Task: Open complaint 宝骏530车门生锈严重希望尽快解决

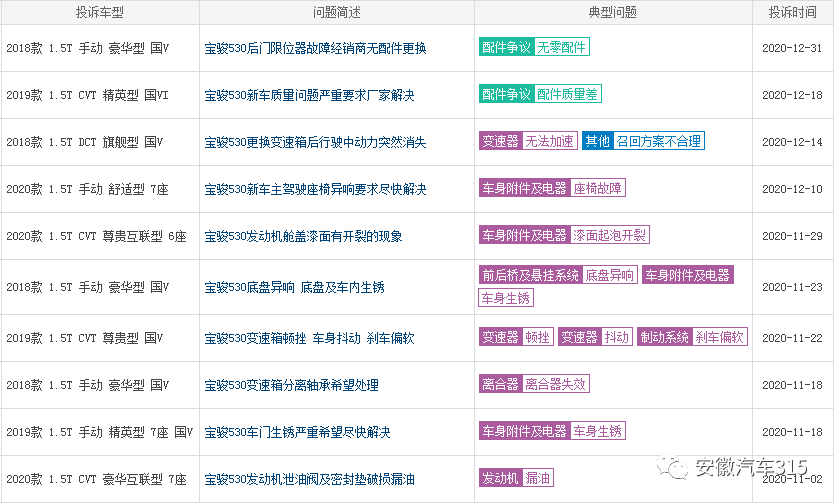Action: (297, 432)
